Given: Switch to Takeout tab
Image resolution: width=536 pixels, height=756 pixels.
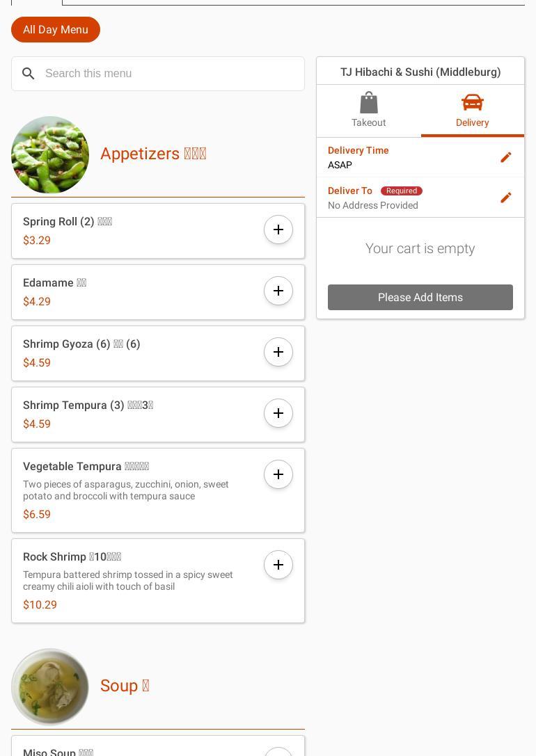Looking at the screenshot, I should coord(368,111).
